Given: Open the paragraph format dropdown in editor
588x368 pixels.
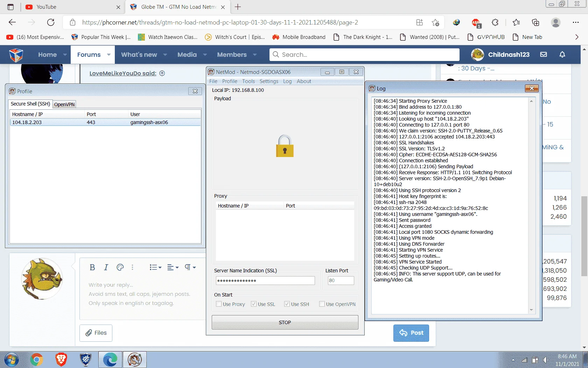Looking at the screenshot, I should [190, 267].
